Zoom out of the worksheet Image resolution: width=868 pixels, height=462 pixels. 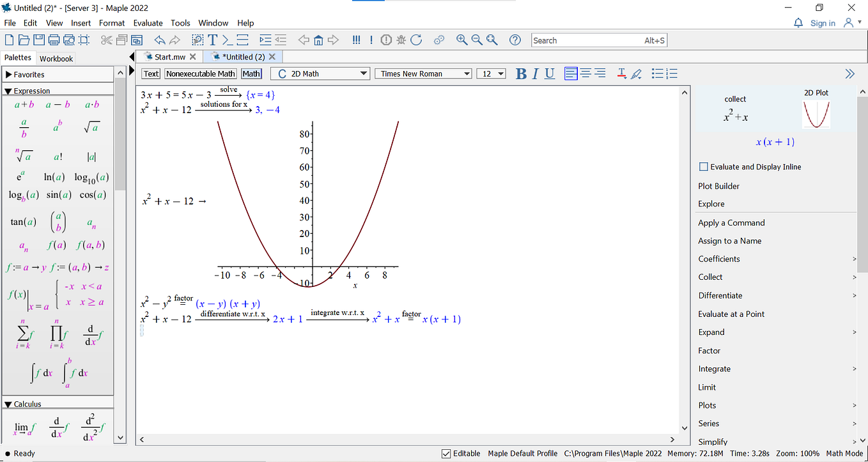point(477,40)
